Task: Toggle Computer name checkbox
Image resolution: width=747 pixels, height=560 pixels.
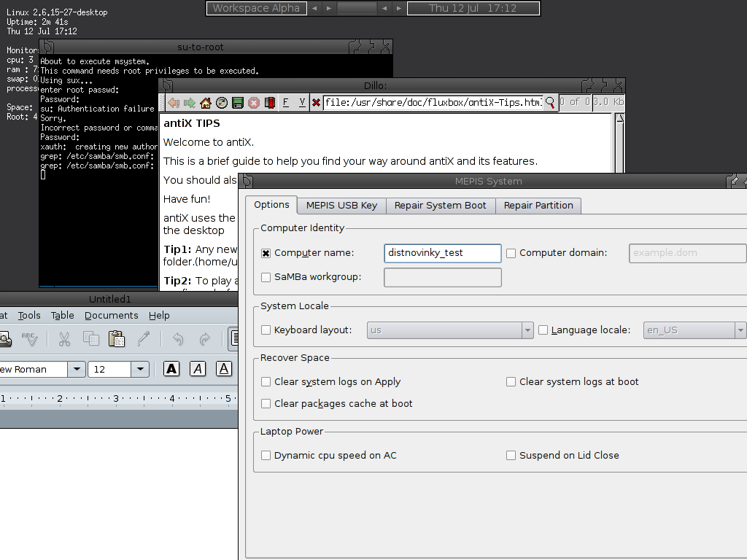Action: click(x=266, y=253)
